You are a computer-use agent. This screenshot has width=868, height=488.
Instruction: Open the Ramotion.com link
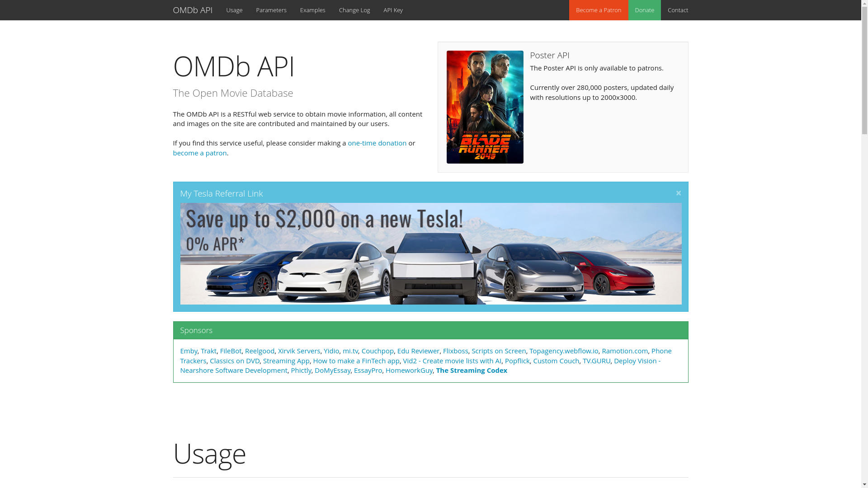(625, 351)
